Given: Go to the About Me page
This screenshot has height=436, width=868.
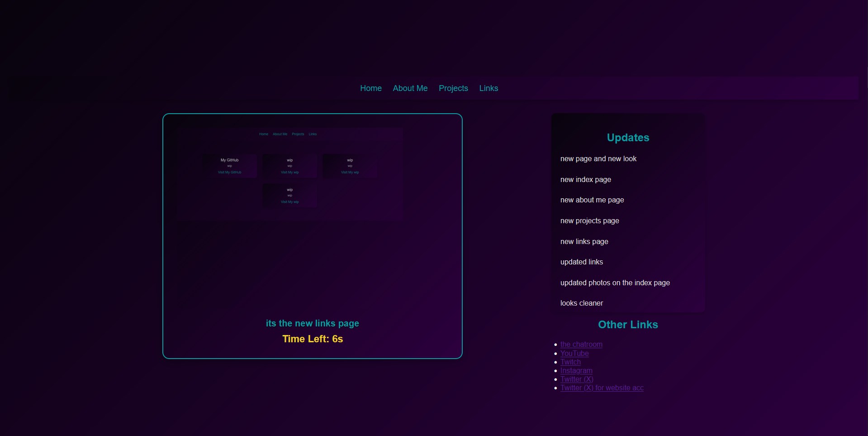Looking at the screenshot, I should coord(410,88).
